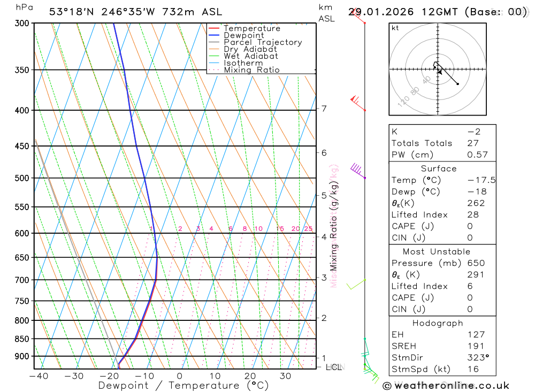Click the copyright symbol before weatheronline

pyautogui.click(x=387, y=386)
